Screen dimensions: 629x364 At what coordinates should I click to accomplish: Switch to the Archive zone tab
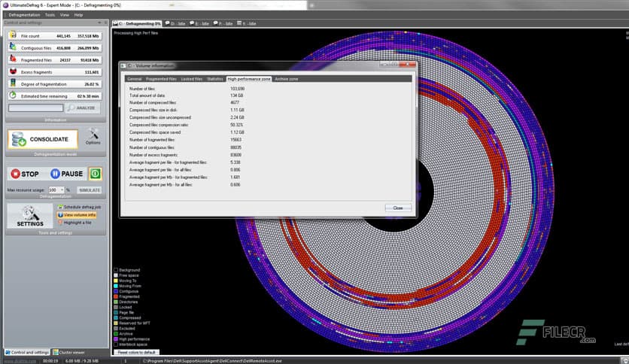point(287,79)
